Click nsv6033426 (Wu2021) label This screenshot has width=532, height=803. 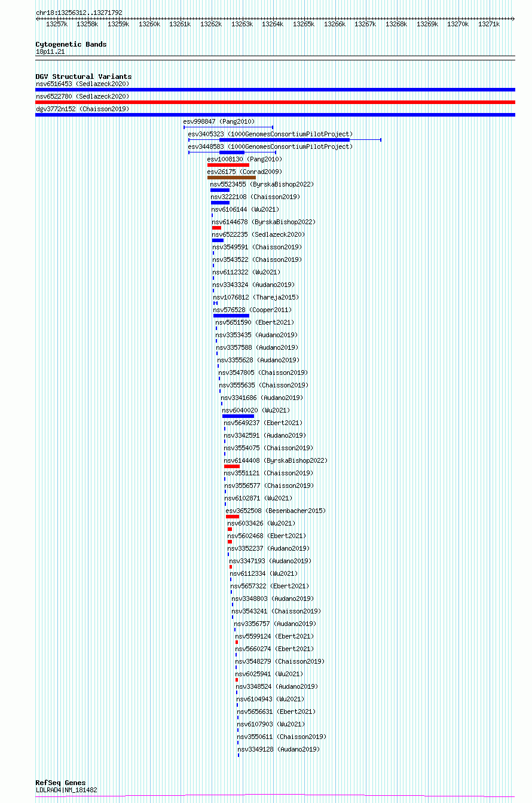(x=261, y=523)
